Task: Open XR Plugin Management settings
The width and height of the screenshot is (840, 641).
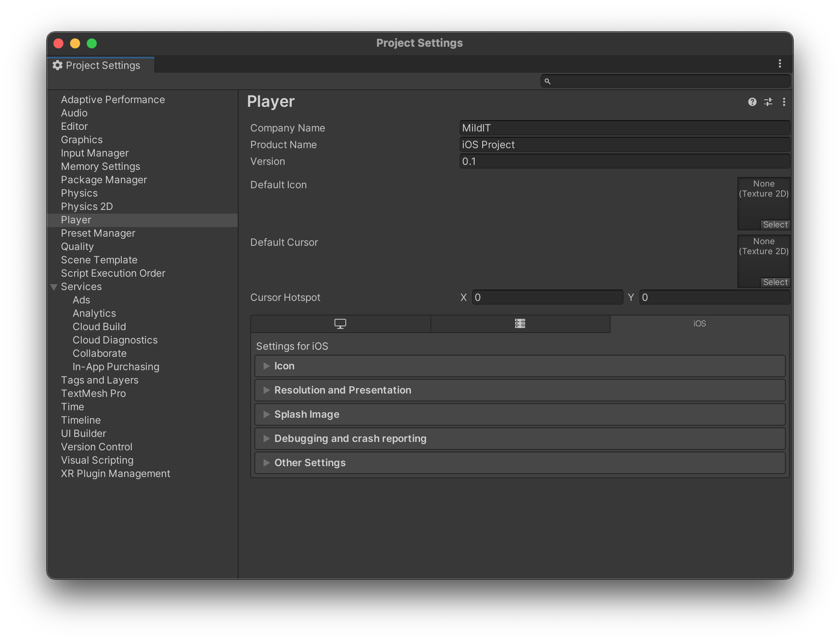Action: pyautogui.click(x=115, y=474)
